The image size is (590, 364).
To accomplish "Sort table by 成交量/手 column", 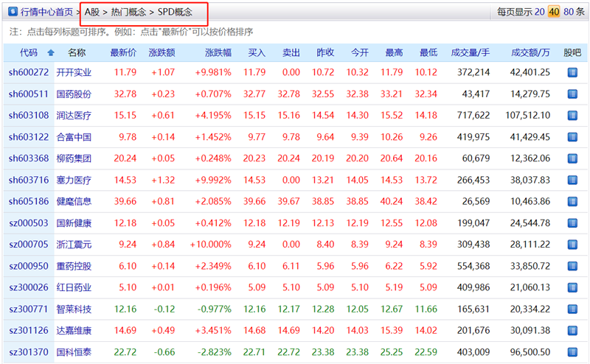I will (471, 52).
